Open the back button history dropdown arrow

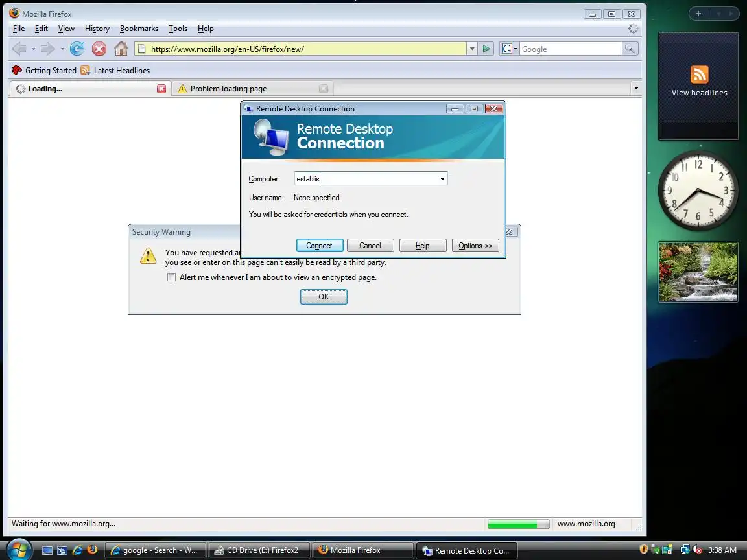coord(33,49)
